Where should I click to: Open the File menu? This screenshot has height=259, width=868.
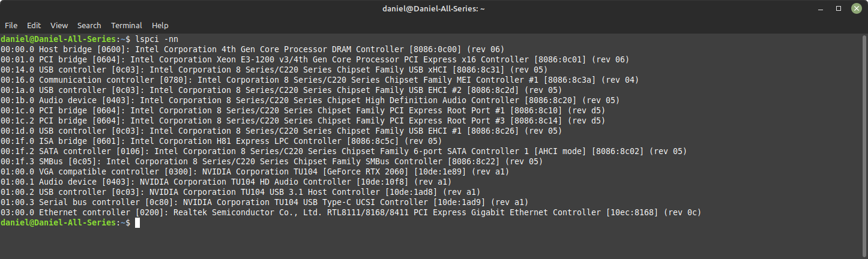(11, 26)
